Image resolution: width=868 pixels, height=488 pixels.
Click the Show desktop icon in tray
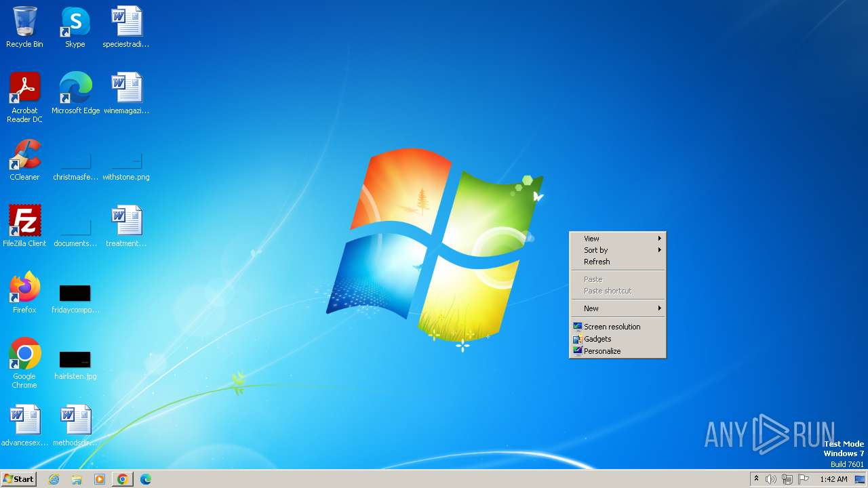pos(860,479)
